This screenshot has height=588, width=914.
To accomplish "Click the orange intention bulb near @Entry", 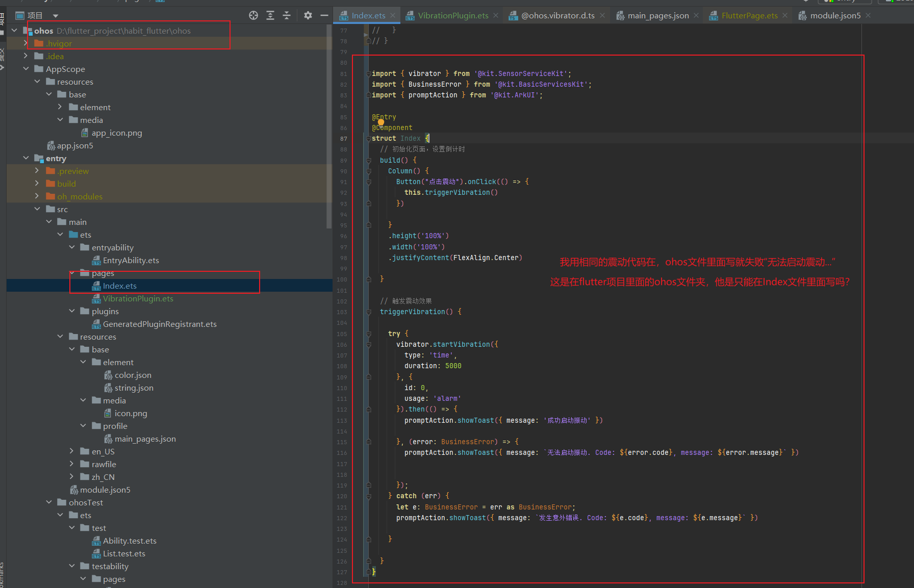I will tap(381, 122).
